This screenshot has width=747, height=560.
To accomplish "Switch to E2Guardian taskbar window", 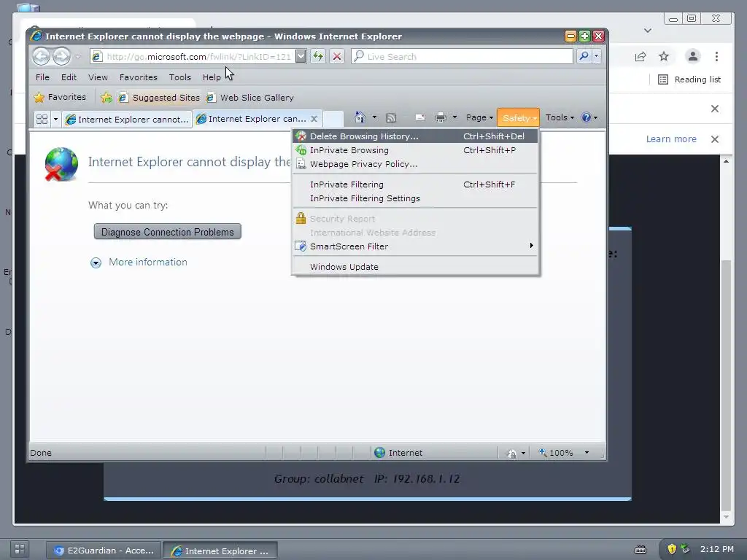I will point(104,551).
